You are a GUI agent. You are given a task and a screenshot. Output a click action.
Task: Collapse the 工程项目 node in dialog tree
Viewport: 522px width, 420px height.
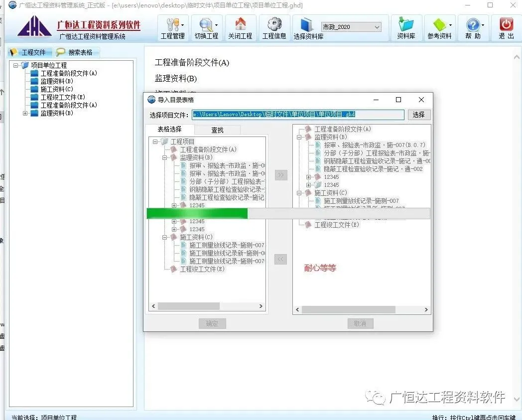pos(155,141)
